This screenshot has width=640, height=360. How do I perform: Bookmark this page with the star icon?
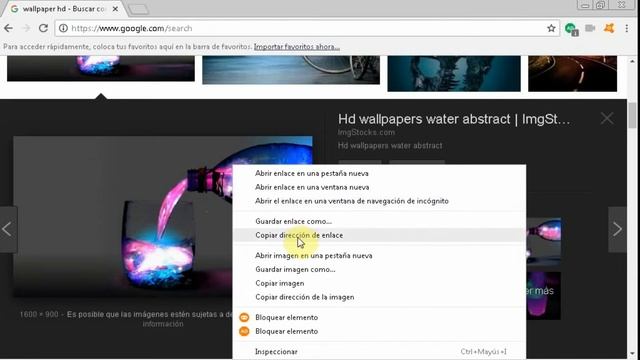[551, 28]
